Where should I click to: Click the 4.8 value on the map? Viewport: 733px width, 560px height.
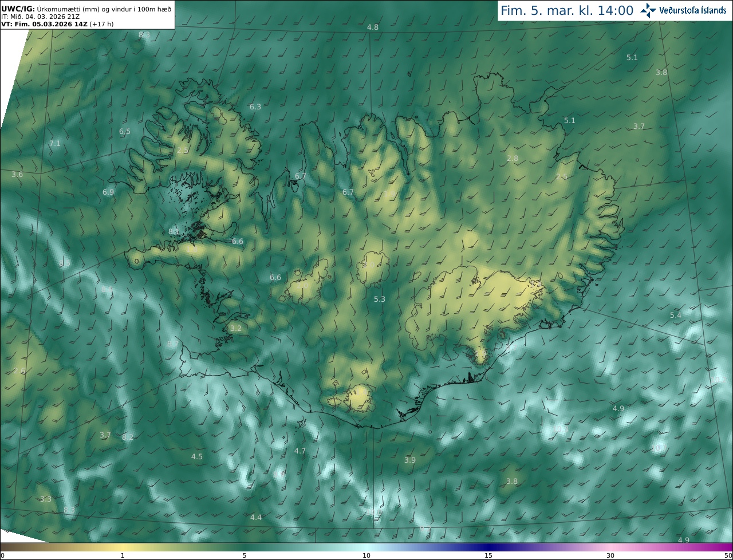(373, 27)
